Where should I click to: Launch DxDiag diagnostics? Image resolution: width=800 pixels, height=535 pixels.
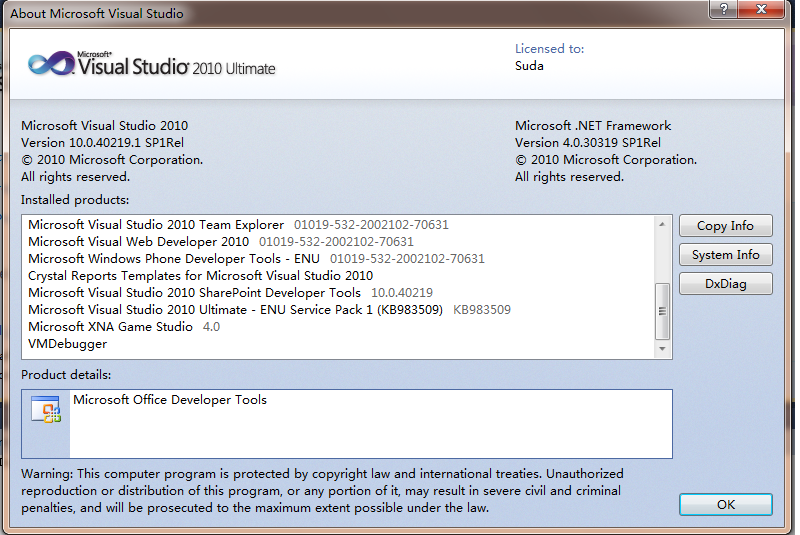(725, 284)
